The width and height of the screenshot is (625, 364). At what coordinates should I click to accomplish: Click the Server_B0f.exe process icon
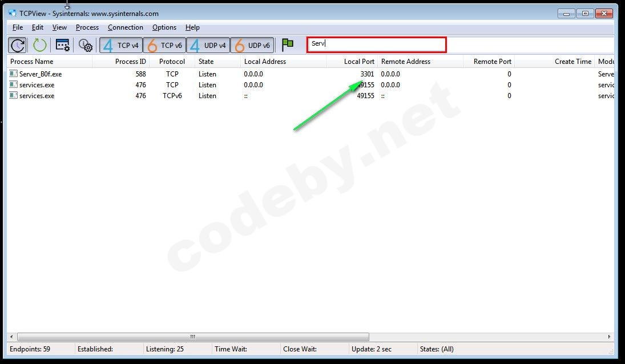click(x=13, y=74)
